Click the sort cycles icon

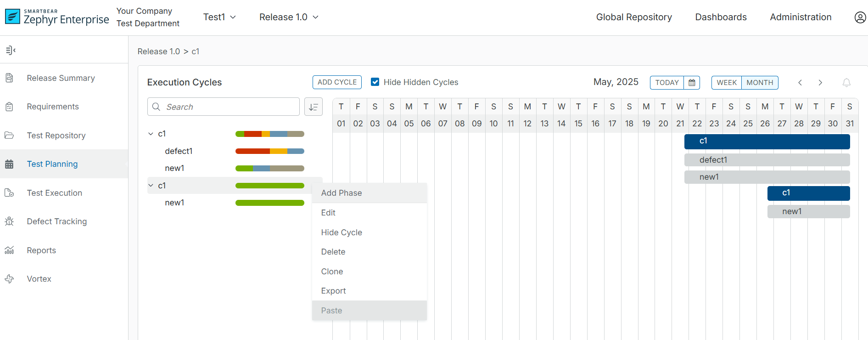click(314, 107)
